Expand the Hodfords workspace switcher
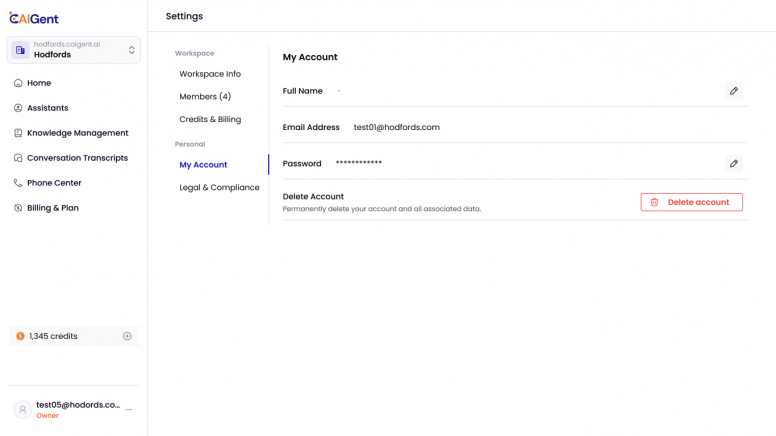This screenshot has width=776, height=436. tap(131, 50)
